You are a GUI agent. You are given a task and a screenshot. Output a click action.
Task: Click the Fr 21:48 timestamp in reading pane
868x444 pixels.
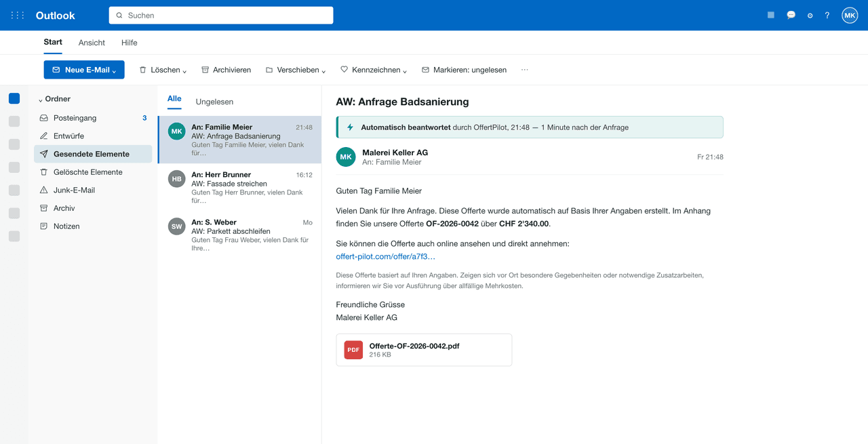(710, 157)
